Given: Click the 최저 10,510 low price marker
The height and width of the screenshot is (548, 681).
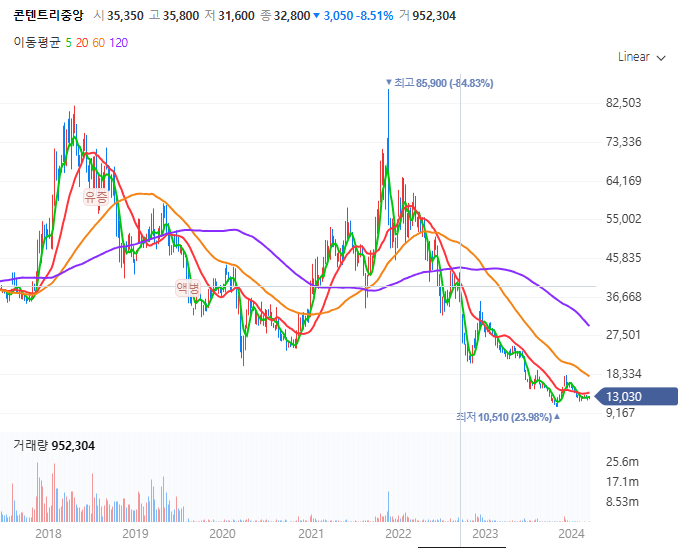Looking at the screenshot, I should (x=508, y=417).
